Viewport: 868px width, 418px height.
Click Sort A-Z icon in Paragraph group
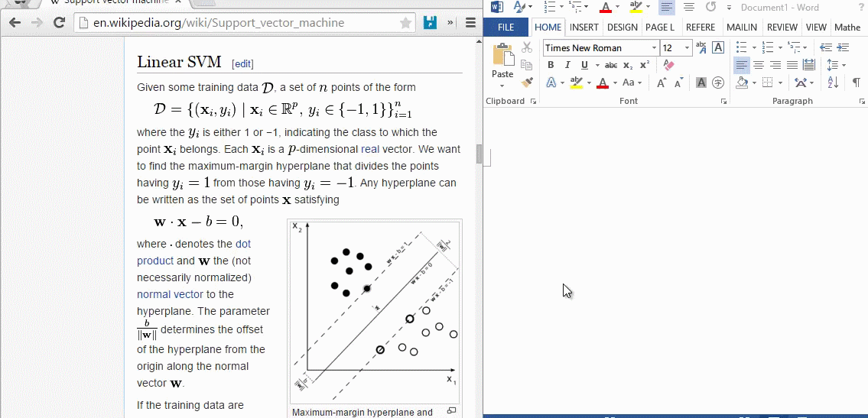(x=834, y=83)
